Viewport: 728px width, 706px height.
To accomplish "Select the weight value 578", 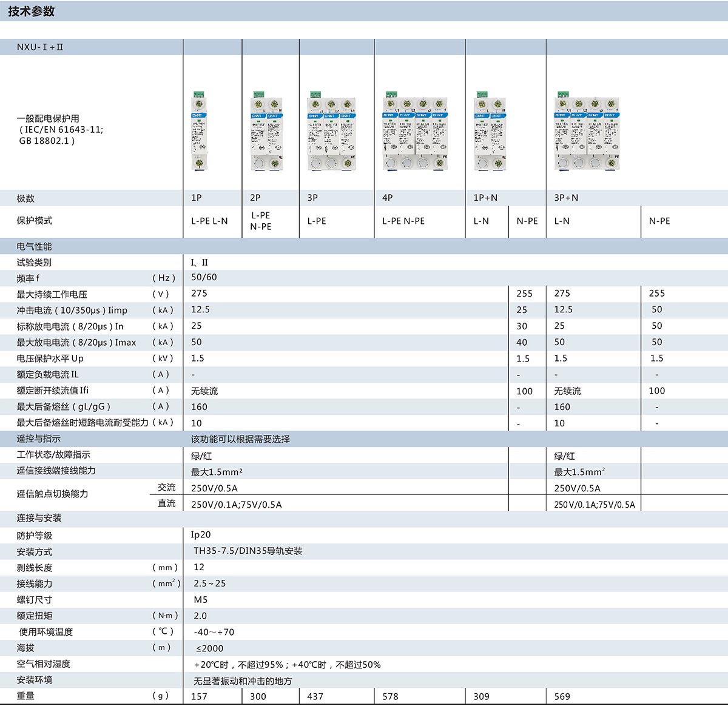I will (390, 696).
